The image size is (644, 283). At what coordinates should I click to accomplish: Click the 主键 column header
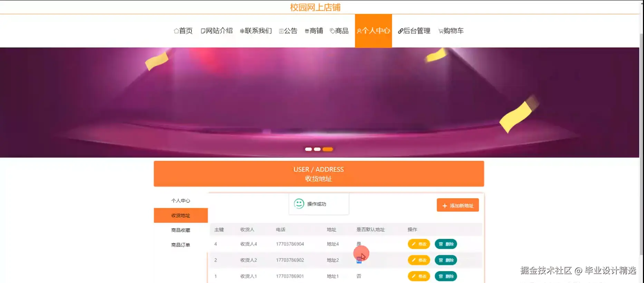[x=219, y=229]
